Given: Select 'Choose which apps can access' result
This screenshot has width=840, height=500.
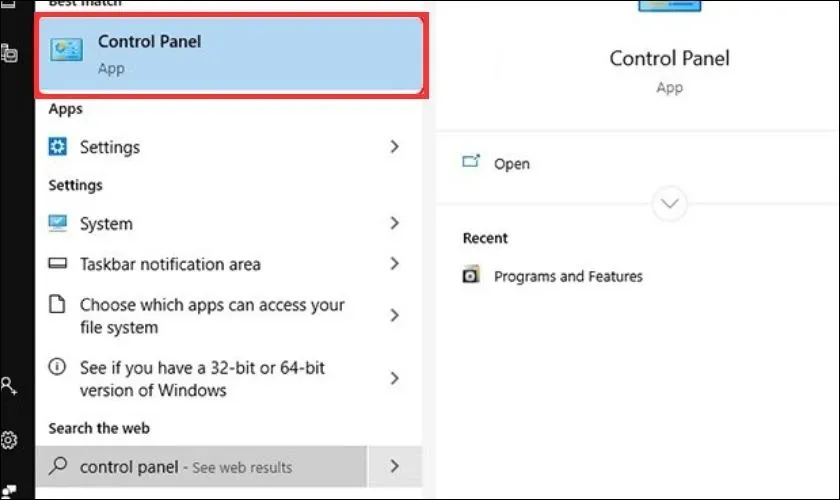Looking at the screenshot, I should (x=212, y=316).
